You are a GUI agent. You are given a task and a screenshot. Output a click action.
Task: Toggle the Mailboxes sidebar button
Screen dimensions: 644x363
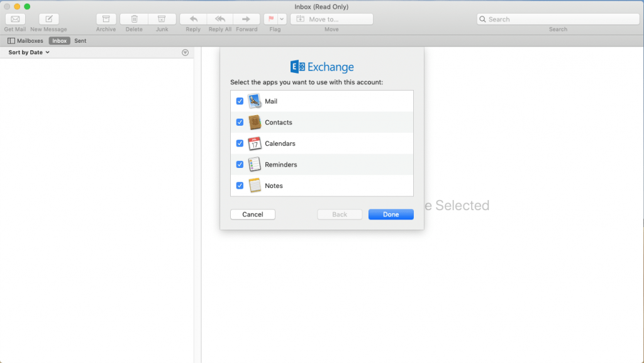[x=25, y=41]
